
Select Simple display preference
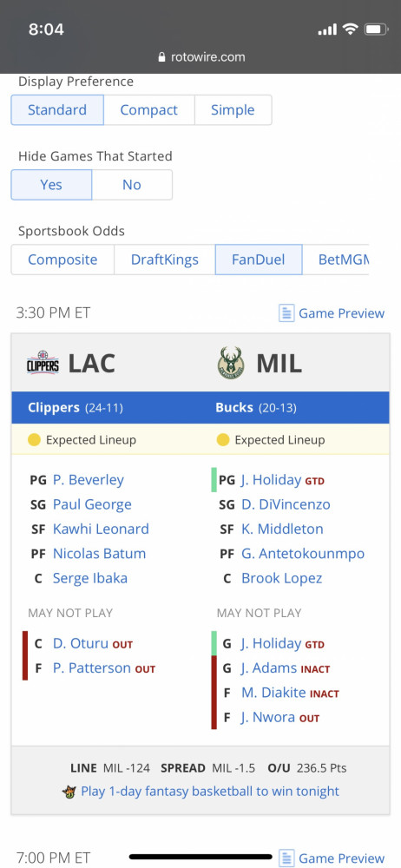point(233,110)
